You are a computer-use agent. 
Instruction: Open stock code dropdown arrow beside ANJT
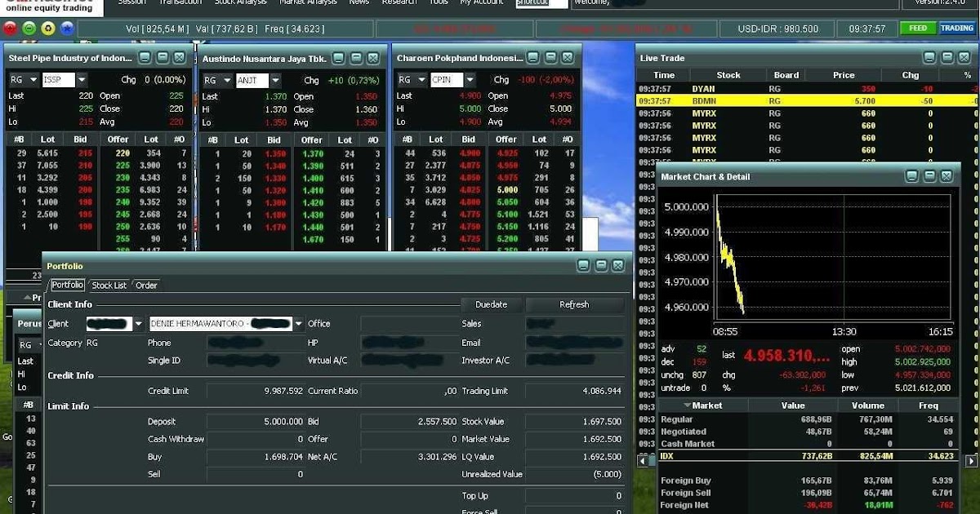pos(275,80)
